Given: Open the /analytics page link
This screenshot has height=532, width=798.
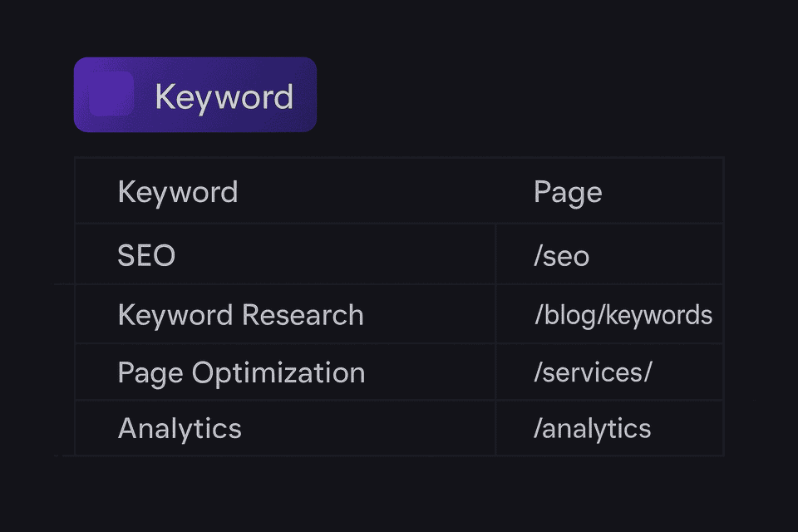Looking at the screenshot, I should pyautogui.click(x=592, y=429).
